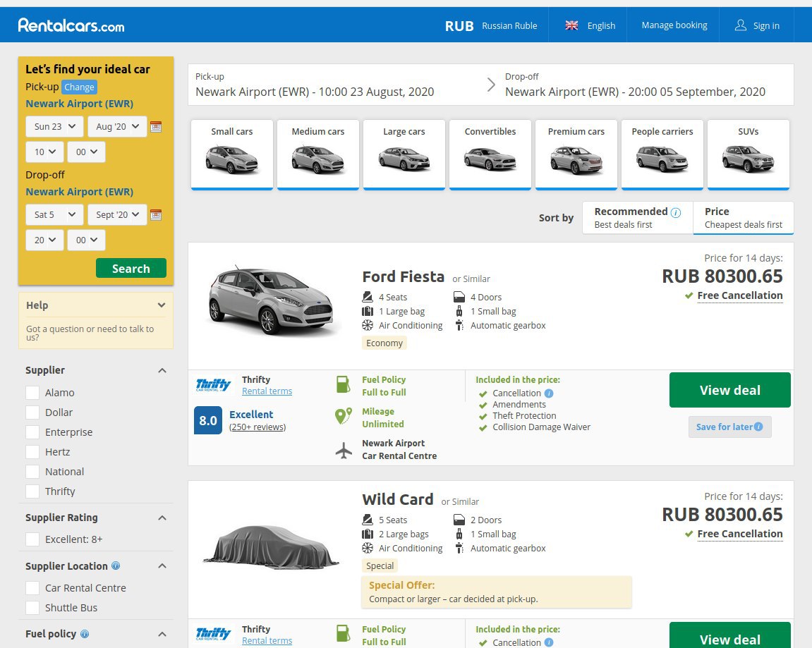
Task: Click the Wild Card Cancellation info icon
Action: click(x=549, y=642)
